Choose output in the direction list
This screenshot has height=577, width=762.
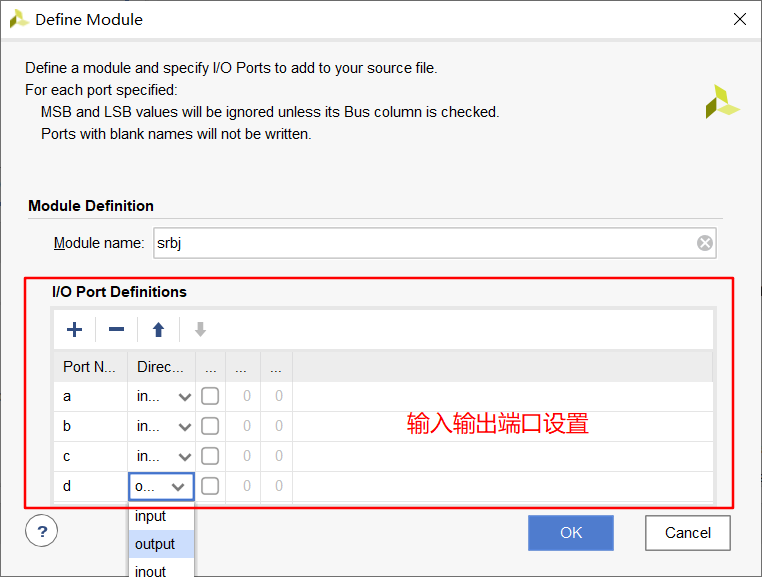pos(155,544)
